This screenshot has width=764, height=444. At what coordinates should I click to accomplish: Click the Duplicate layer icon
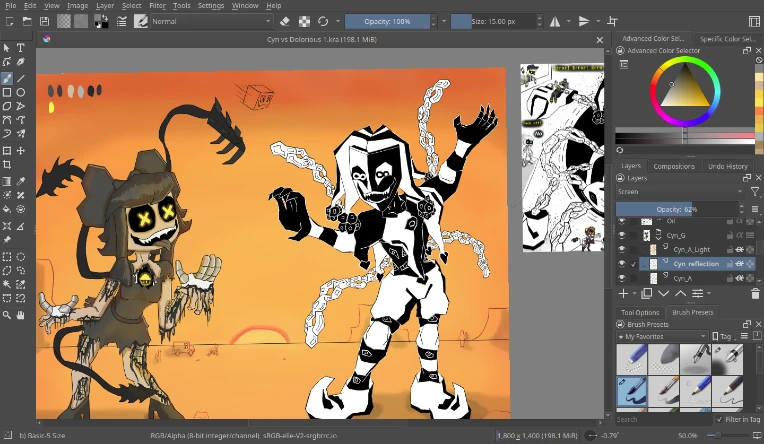point(646,294)
